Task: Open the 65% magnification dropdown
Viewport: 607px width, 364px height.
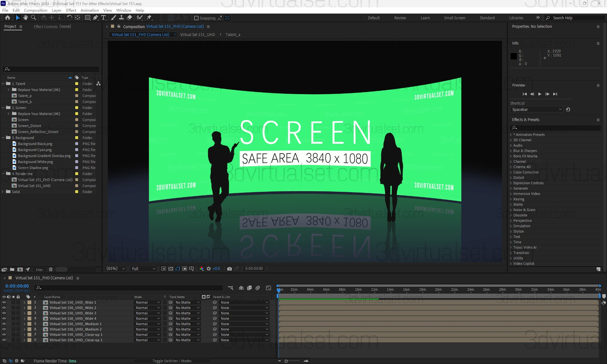Action: tap(116, 269)
